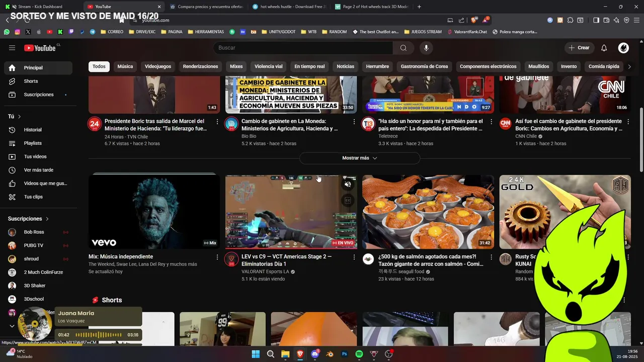
Task: Switch to the hot wheels hustle tab
Action: 289,7
